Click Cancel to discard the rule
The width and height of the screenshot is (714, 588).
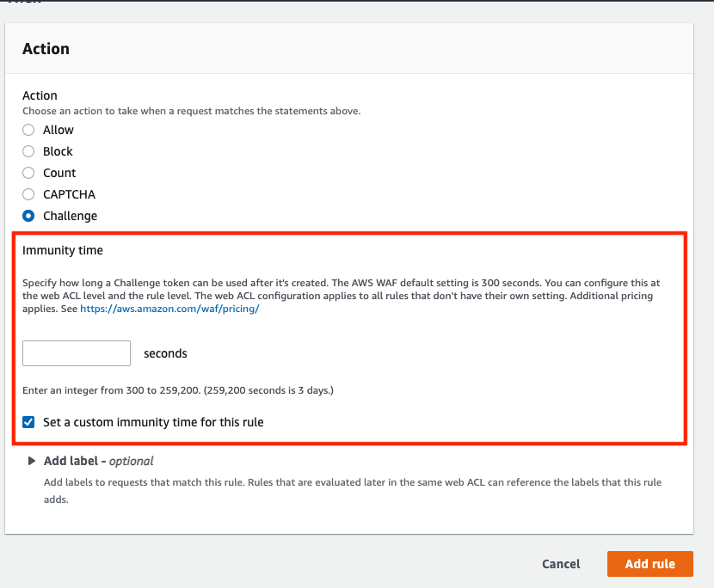pos(561,564)
